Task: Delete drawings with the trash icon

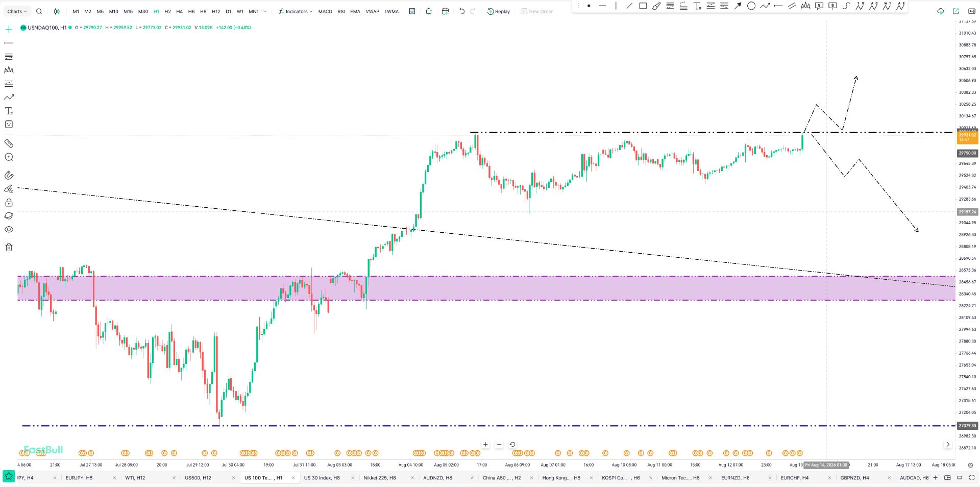Action: [9, 248]
